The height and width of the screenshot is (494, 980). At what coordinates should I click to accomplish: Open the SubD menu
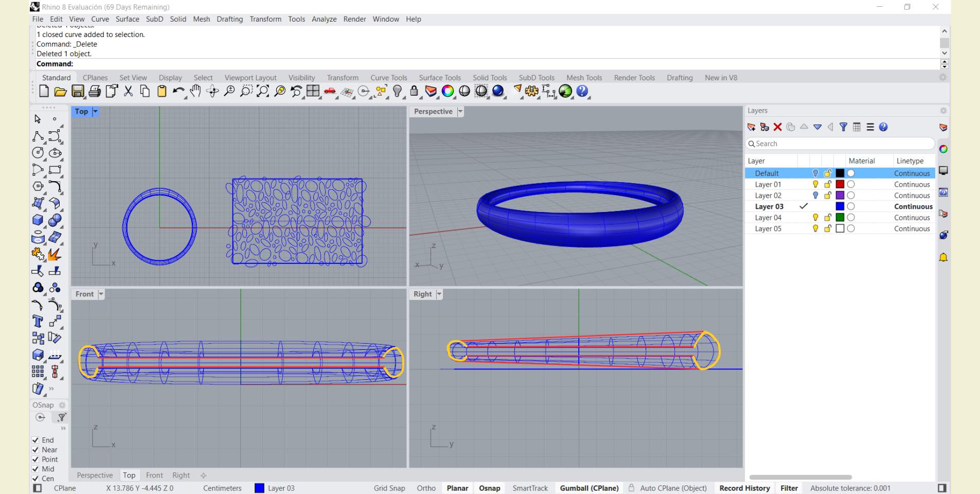coord(154,19)
